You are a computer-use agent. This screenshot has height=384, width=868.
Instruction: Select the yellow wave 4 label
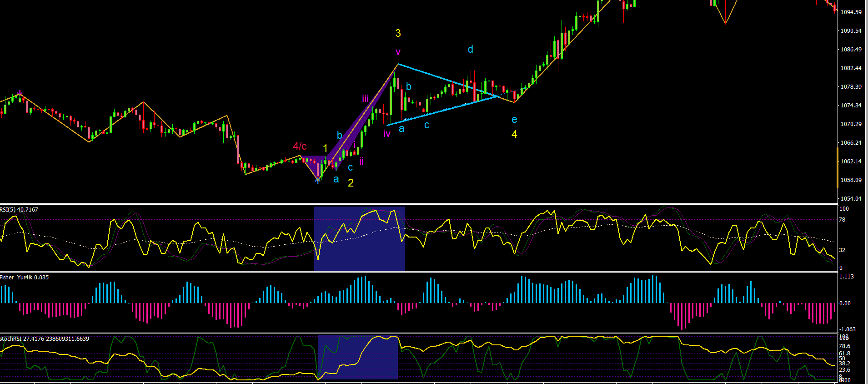[514, 134]
